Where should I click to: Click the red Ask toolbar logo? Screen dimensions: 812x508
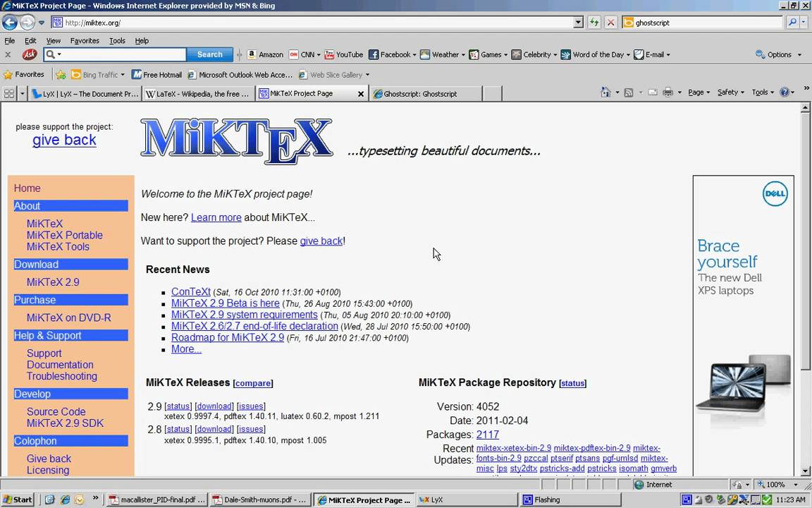(30, 54)
